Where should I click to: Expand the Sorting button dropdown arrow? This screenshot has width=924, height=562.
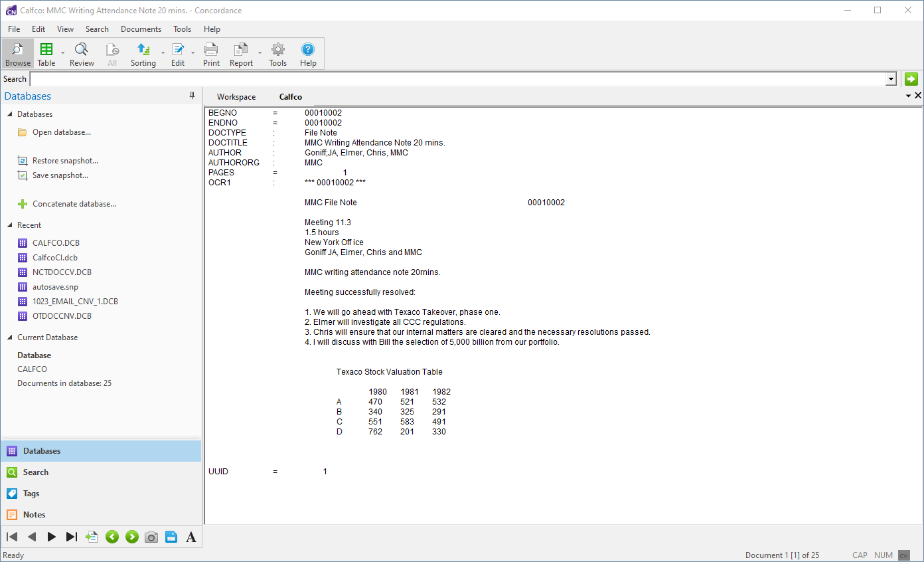(163, 54)
